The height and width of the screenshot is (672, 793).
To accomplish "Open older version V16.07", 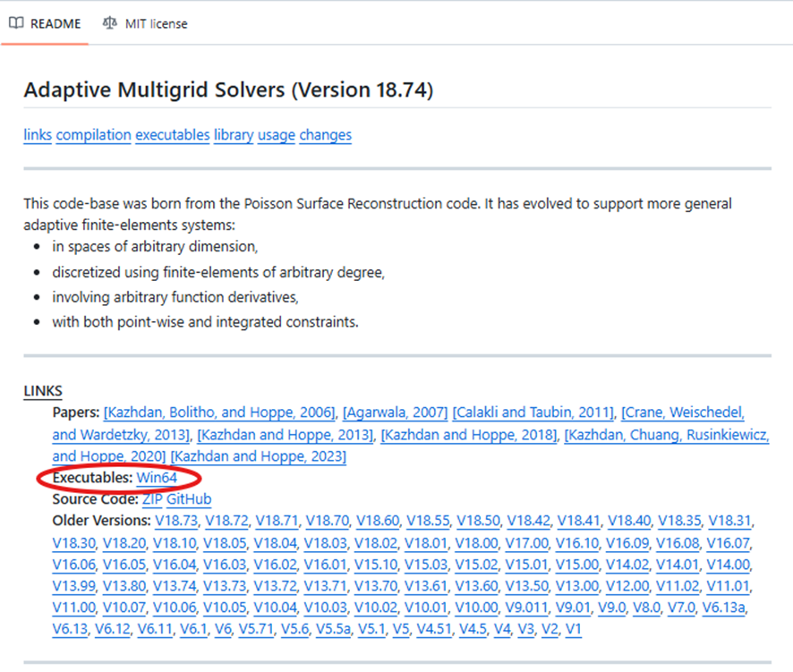I will coord(728,543).
